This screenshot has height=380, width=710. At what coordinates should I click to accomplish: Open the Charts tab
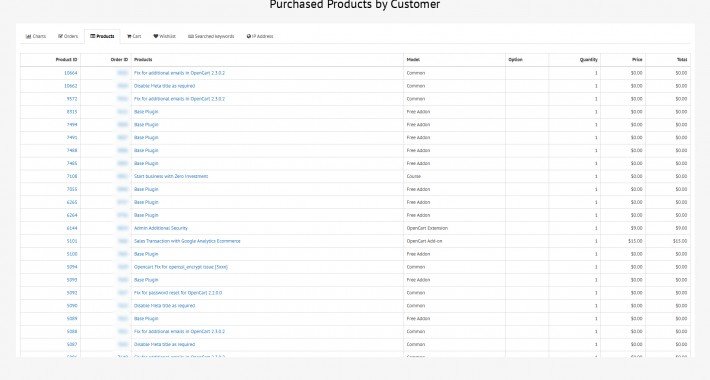pos(36,36)
